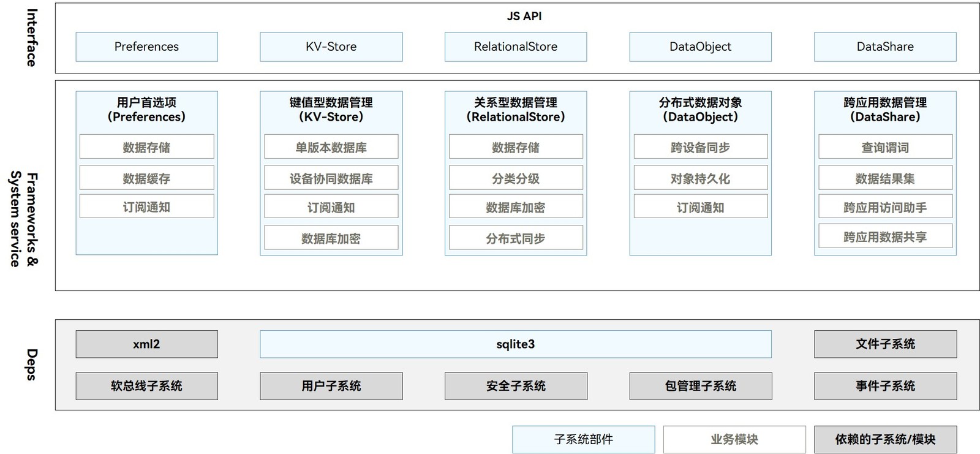Select 查询谓词 module box
The image size is (980, 454).
click(885, 147)
